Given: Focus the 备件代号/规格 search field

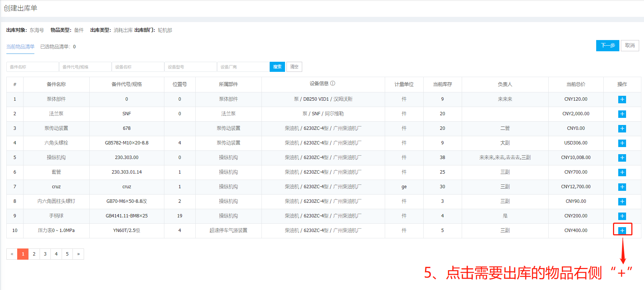Looking at the screenshot, I should click(x=85, y=67).
